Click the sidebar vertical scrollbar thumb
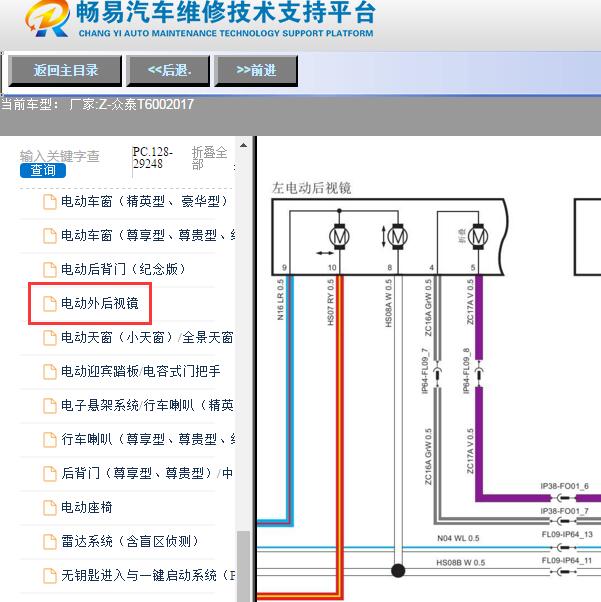 point(243,566)
